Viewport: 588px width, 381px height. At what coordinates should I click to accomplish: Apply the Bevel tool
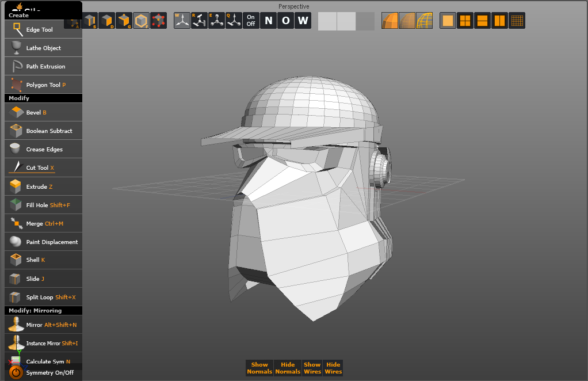pos(43,112)
